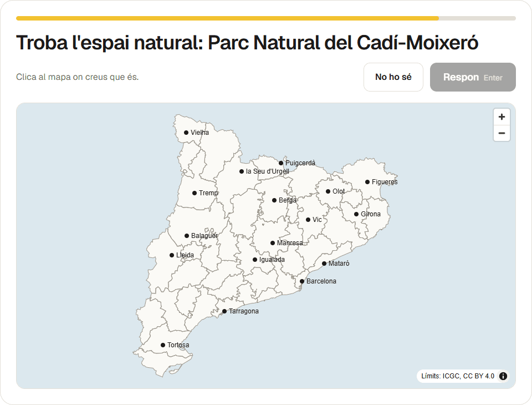
Task: Click the 'Clica al mapa' instruction text
Action: coord(78,77)
